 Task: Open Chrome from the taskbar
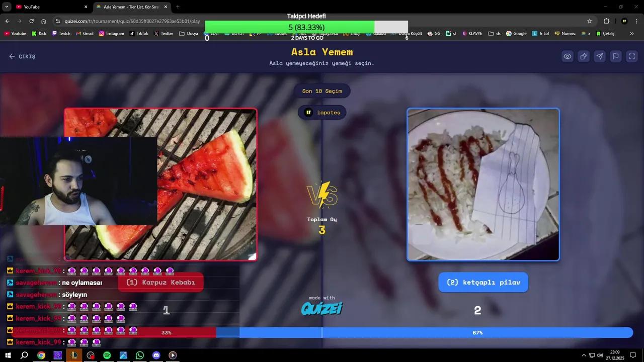[41, 355]
